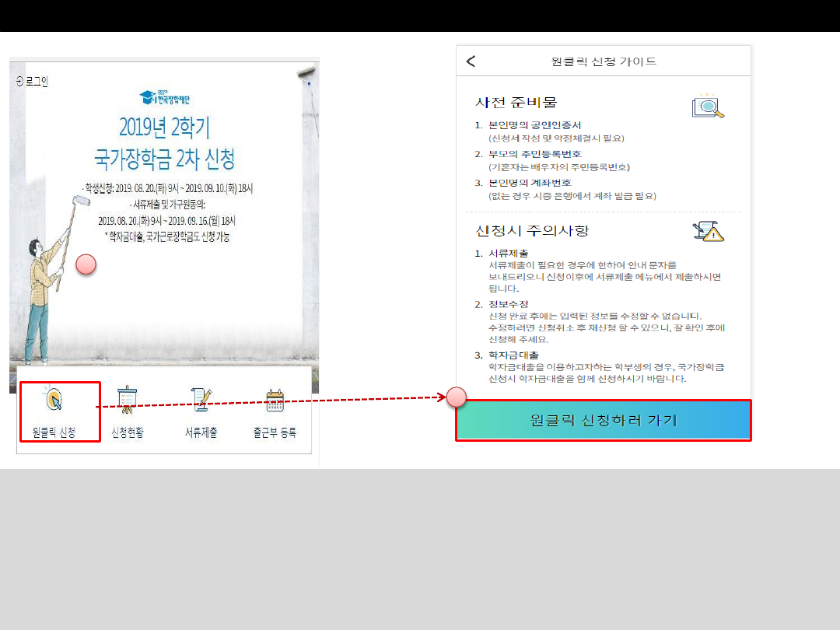Click the red circle marker by the gradient button
Screen dimensions: 840x630
pos(457,397)
